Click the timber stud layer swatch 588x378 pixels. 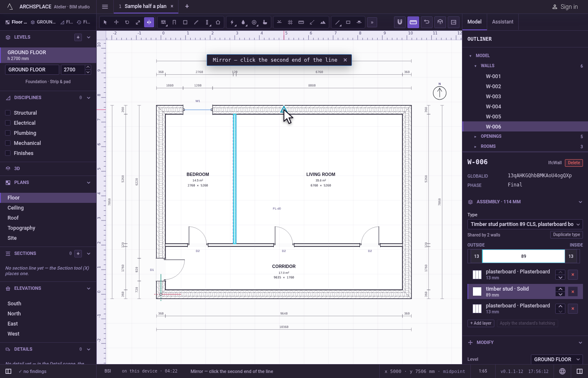(x=477, y=291)
